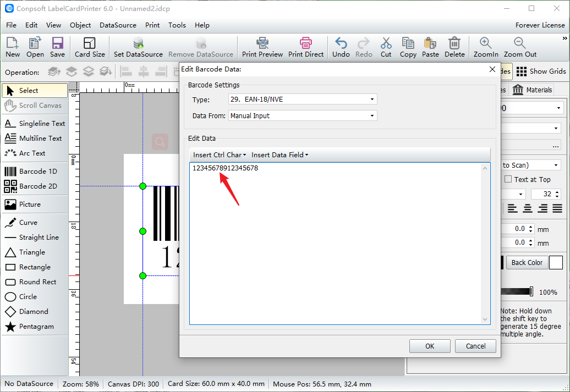Select the Round Rect shape tool

(x=35, y=282)
